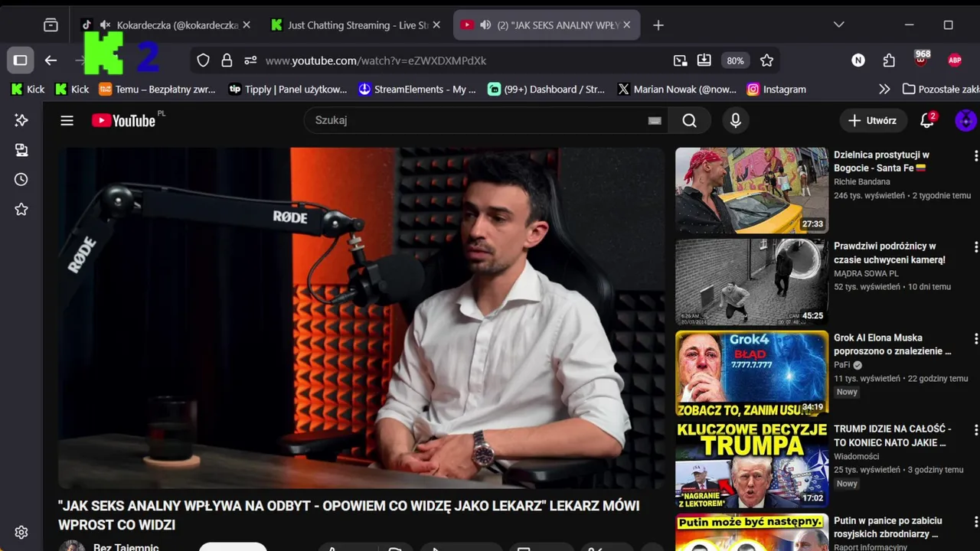This screenshot has height=551, width=980.
Task: Close the Just Chatting Streaming tab
Action: (x=436, y=25)
